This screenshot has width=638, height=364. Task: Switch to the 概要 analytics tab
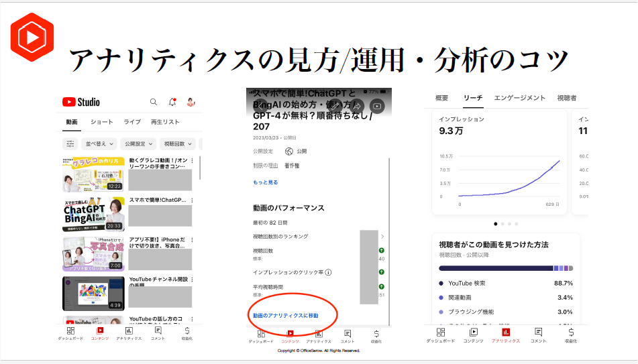click(442, 98)
